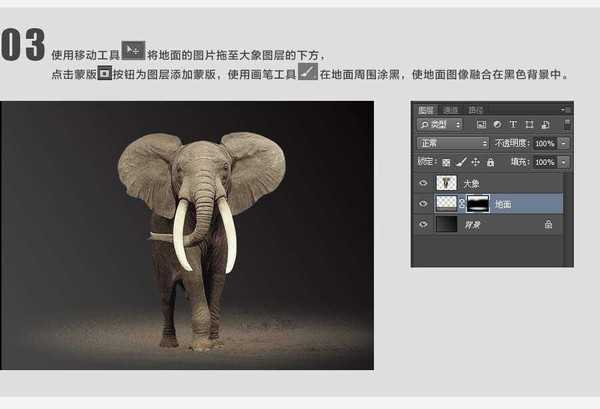
Task: Click the smart object filter icon
Action: coord(546,125)
